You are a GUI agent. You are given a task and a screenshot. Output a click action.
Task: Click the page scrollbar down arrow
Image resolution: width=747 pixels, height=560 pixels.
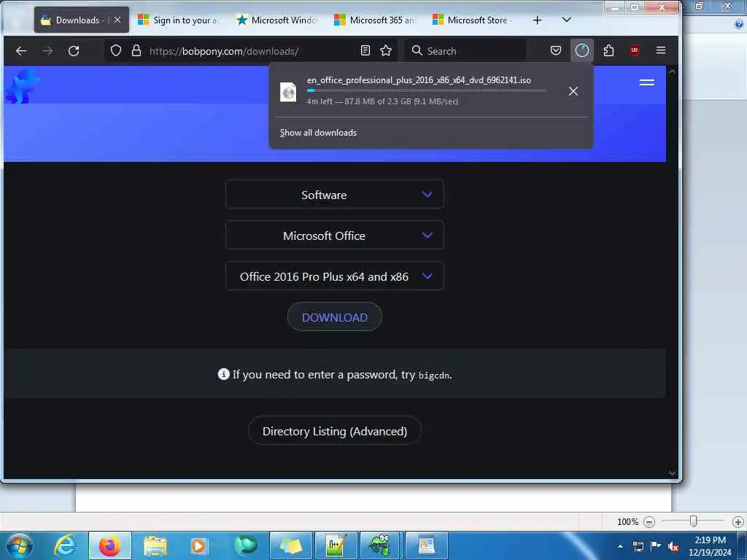coord(672,472)
